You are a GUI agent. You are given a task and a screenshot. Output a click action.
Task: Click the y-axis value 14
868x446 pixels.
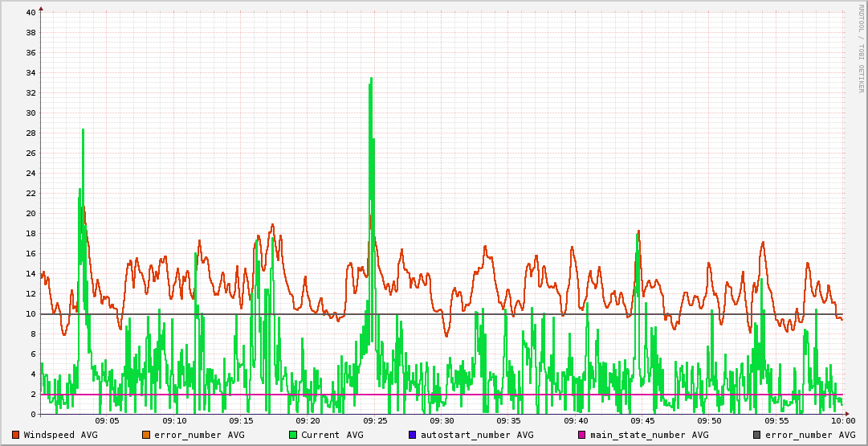point(31,274)
